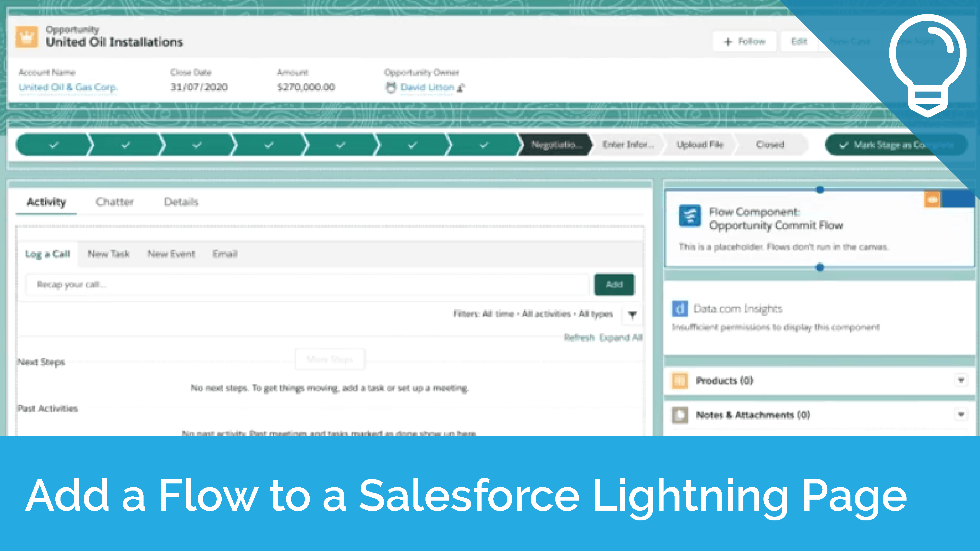Select the Flow Component Opportunity Commit Flow card
This screenshot has height=551, width=980.
coord(820,228)
